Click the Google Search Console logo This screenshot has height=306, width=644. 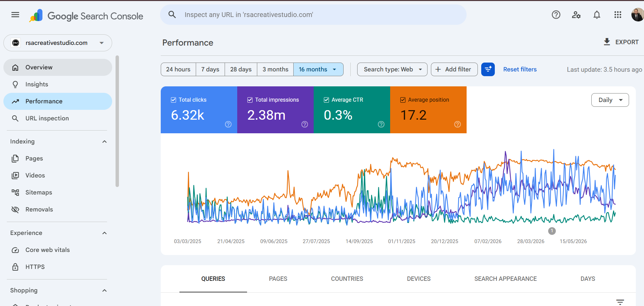[x=86, y=16]
